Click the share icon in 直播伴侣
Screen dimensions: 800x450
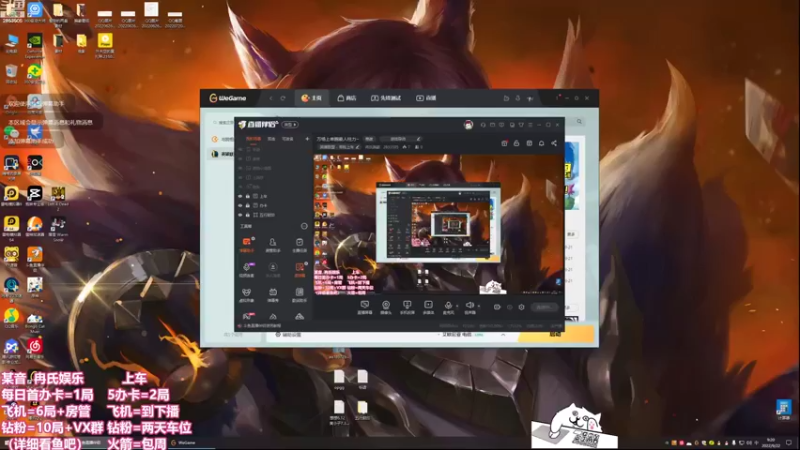coord(554,143)
